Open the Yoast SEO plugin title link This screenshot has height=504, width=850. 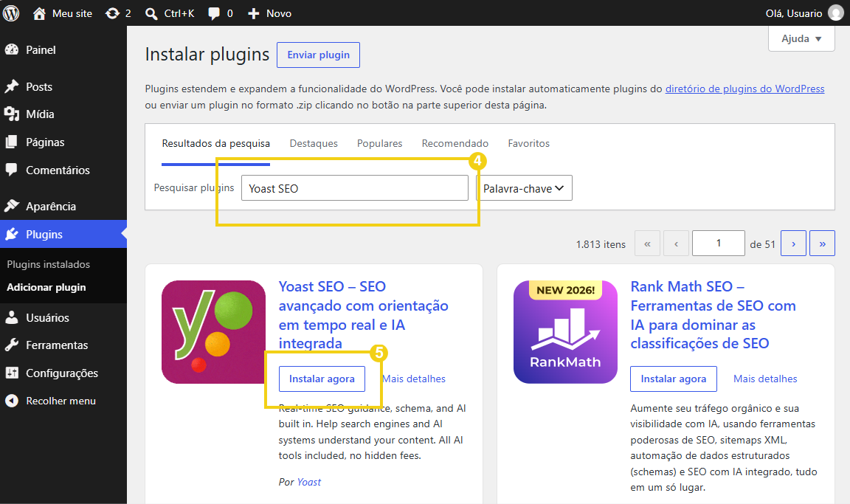click(363, 315)
